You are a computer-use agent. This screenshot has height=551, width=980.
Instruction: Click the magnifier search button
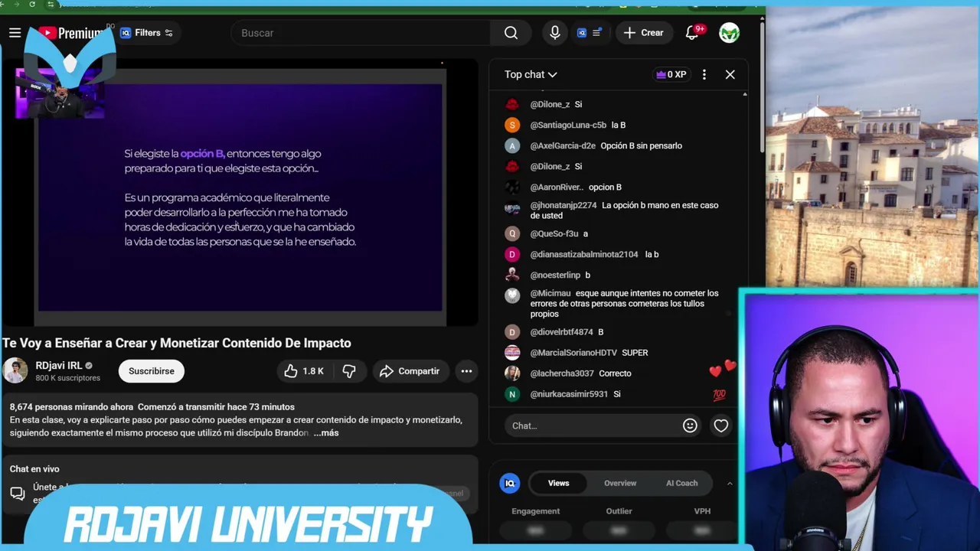(x=511, y=33)
